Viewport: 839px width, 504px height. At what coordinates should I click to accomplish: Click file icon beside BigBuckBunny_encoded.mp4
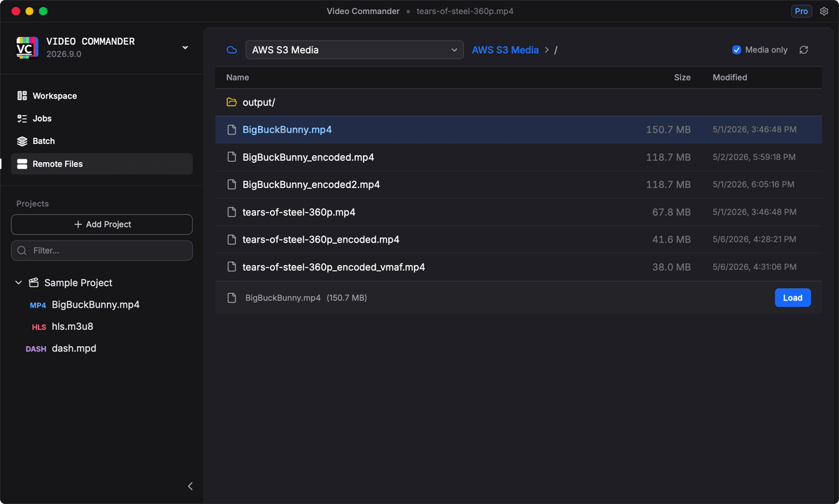[232, 157]
